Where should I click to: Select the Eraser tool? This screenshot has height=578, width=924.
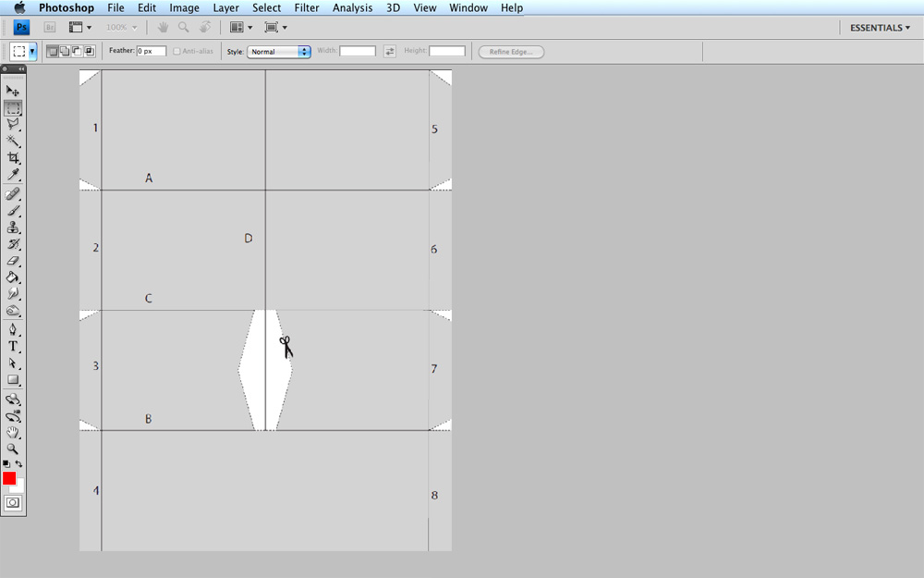click(13, 260)
